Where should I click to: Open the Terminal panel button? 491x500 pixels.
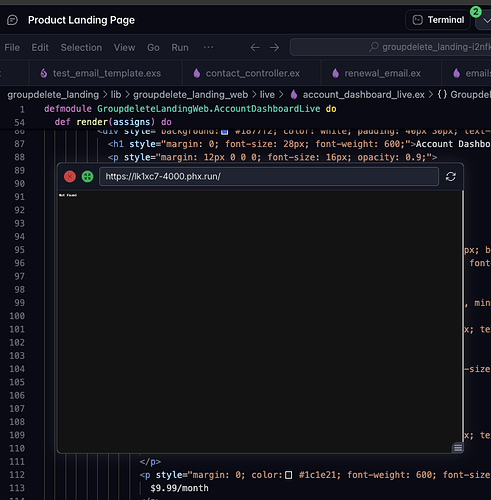pyautogui.click(x=438, y=20)
